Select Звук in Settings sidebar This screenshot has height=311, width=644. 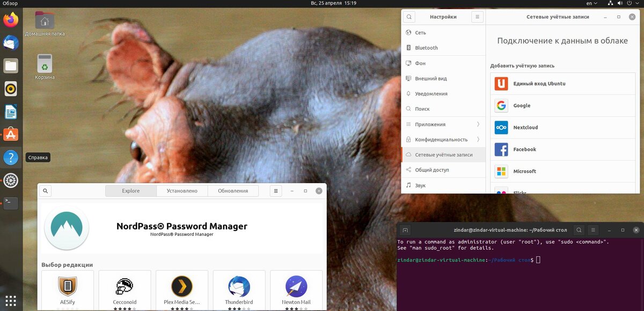pos(443,185)
